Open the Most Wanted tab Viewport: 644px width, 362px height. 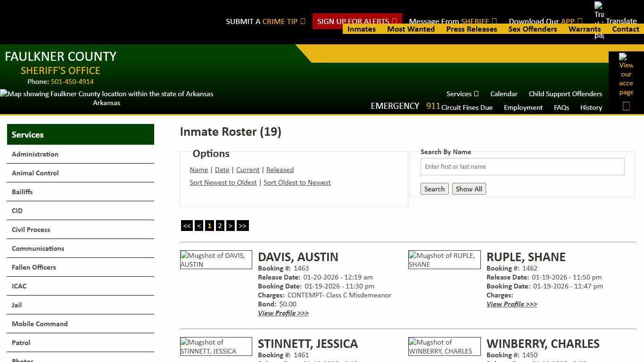(x=411, y=29)
